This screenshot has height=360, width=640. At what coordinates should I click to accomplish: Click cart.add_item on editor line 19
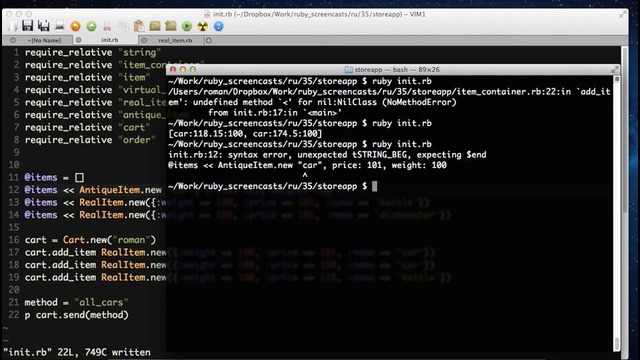tap(60, 278)
